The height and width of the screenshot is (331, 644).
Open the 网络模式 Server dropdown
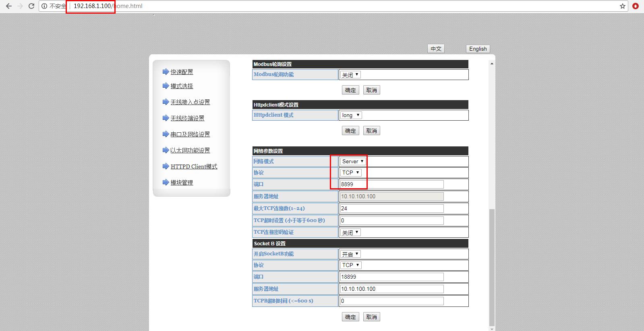(x=353, y=161)
